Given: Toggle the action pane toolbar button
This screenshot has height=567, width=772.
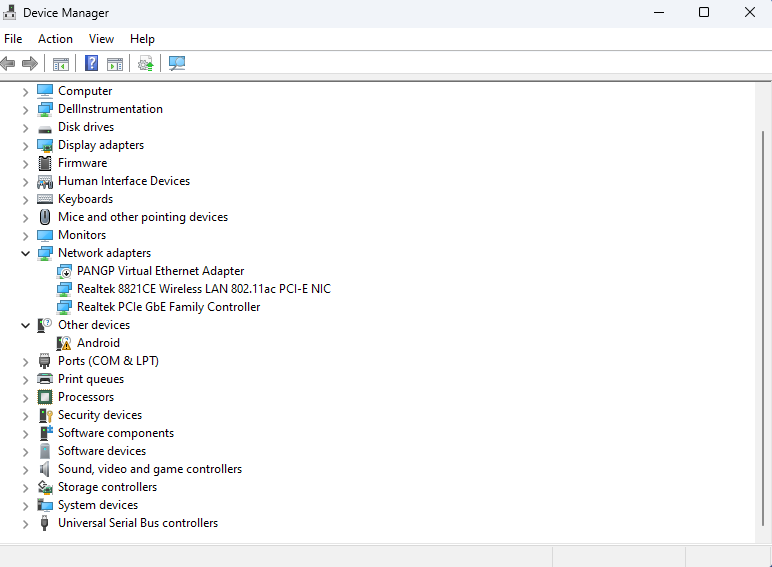Looking at the screenshot, I should pyautogui.click(x=115, y=64).
